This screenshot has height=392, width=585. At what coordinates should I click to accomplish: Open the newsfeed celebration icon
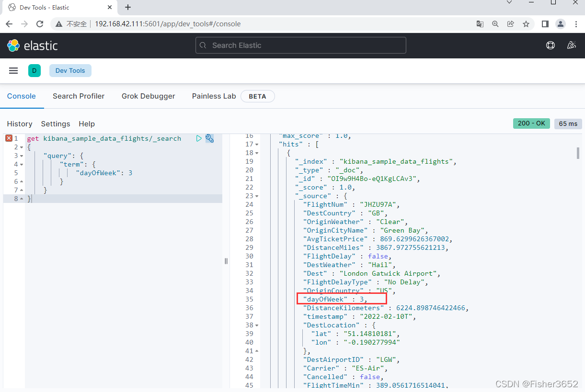click(571, 45)
